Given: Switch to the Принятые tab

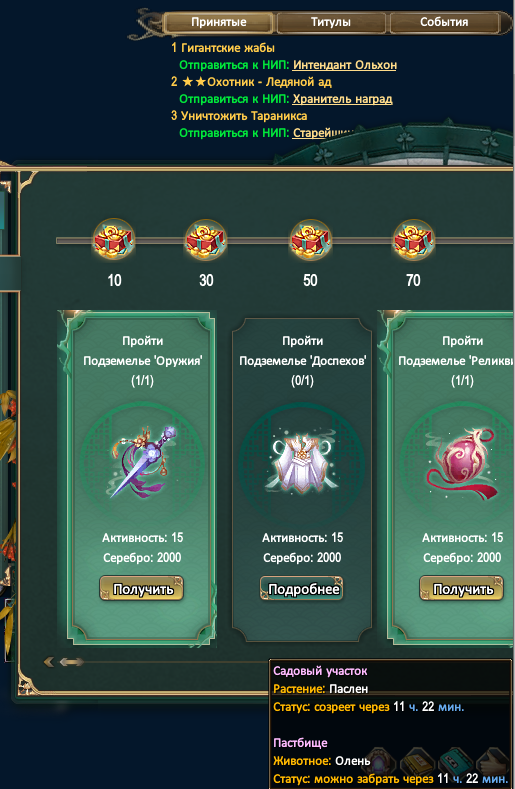Looking at the screenshot, I should coord(218,22).
